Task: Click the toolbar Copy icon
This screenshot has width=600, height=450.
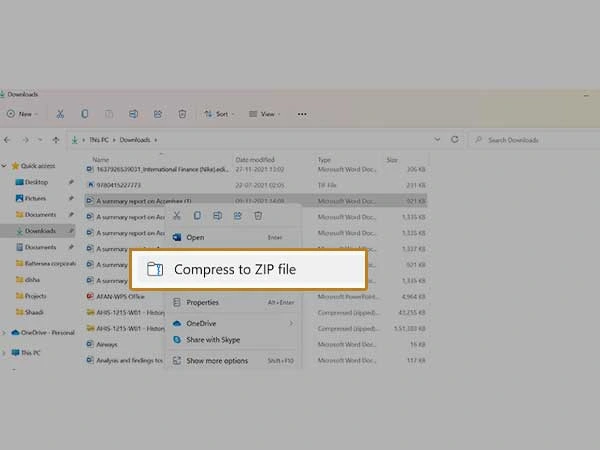Action: [85, 114]
